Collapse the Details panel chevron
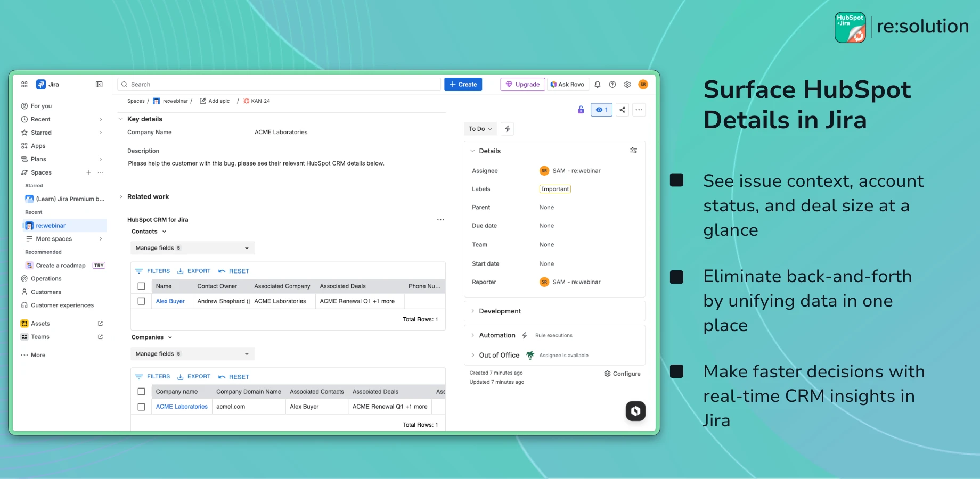Viewport: 980px width, 479px height. coord(472,151)
